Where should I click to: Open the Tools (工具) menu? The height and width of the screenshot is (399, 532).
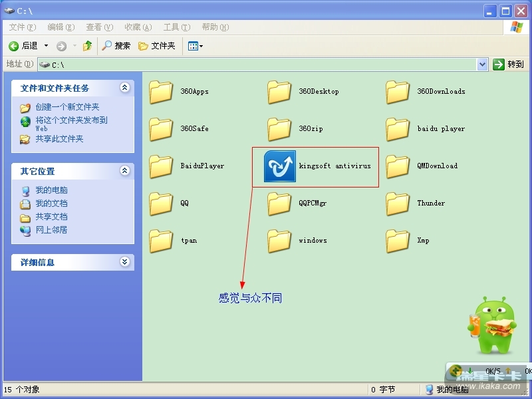point(177,27)
